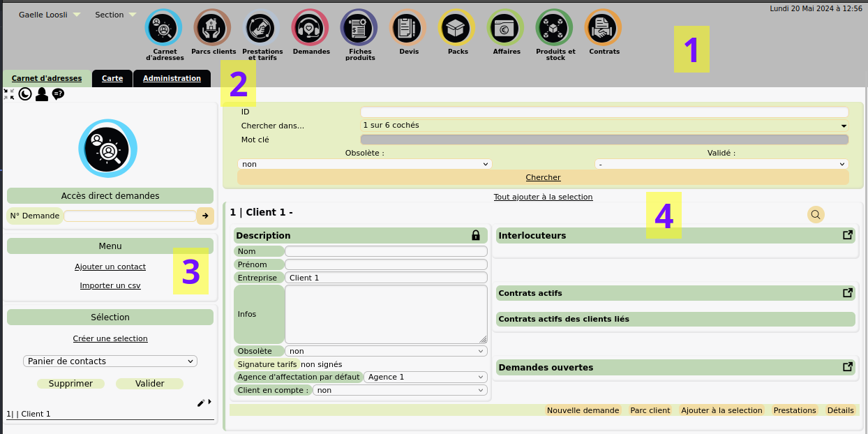The width and height of the screenshot is (868, 434).
Task: Open the Agence d'affectation par défaut dropdown
Action: [424, 377]
